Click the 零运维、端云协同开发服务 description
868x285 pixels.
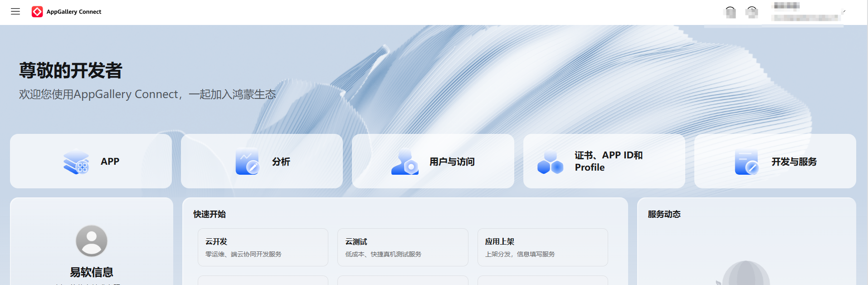coord(244,254)
